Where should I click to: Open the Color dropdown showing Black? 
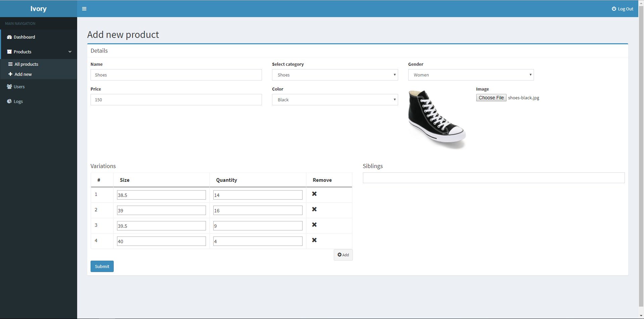[334, 100]
